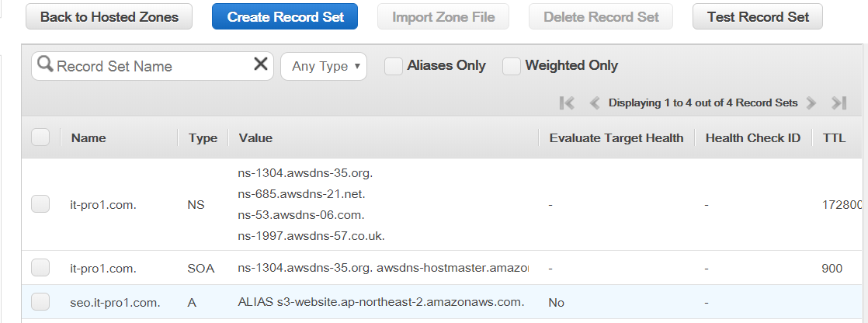The width and height of the screenshot is (868, 323).
Task: Check the NS record row checkbox
Action: click(x=40, y=204)
